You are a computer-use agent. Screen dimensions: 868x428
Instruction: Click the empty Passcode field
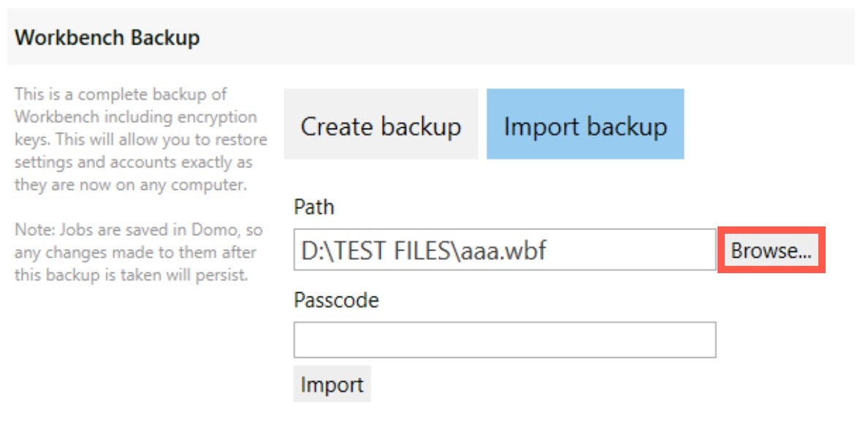click(x=504, y=341)
